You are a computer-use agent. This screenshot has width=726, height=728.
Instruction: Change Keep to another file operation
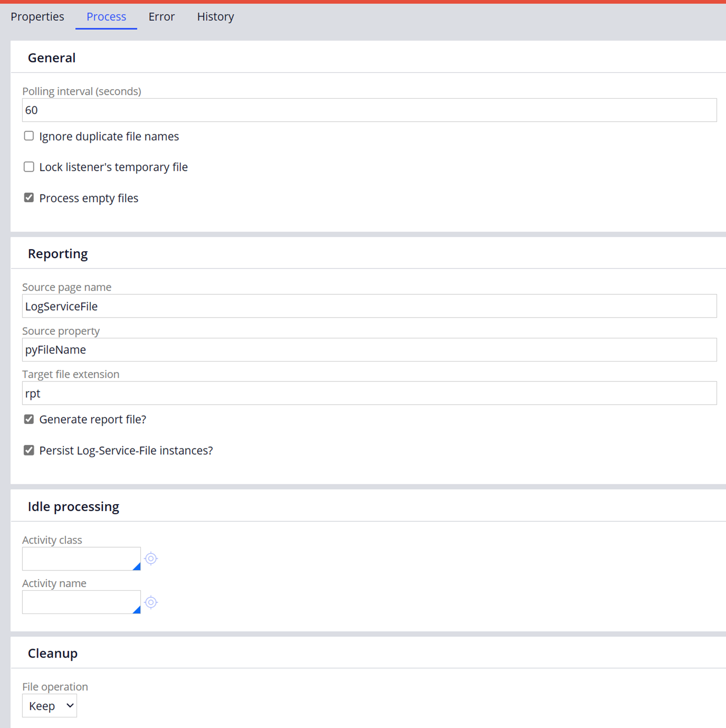[x=49, y=705]
